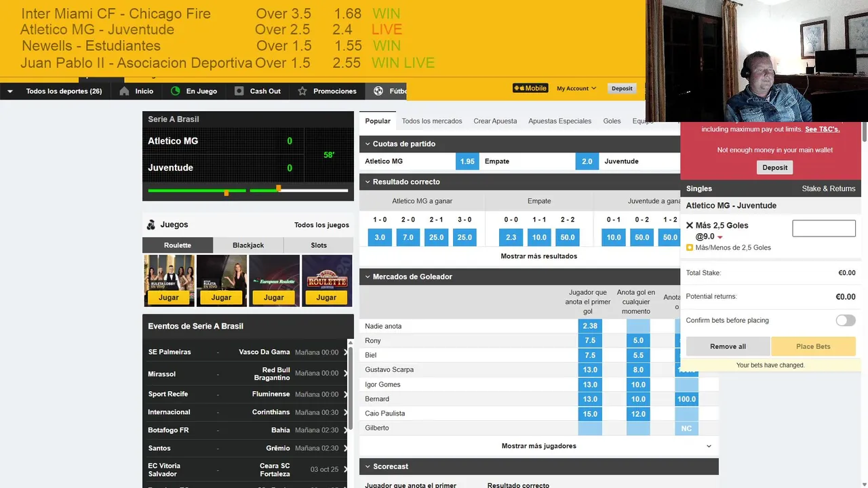
Task: Click Juventude momentum progress bar
Action: click(x=299, y=190)
